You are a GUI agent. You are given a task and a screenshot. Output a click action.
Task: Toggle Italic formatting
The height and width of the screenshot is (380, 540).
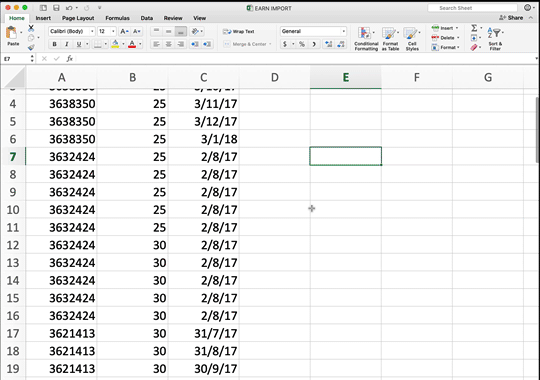67,44
